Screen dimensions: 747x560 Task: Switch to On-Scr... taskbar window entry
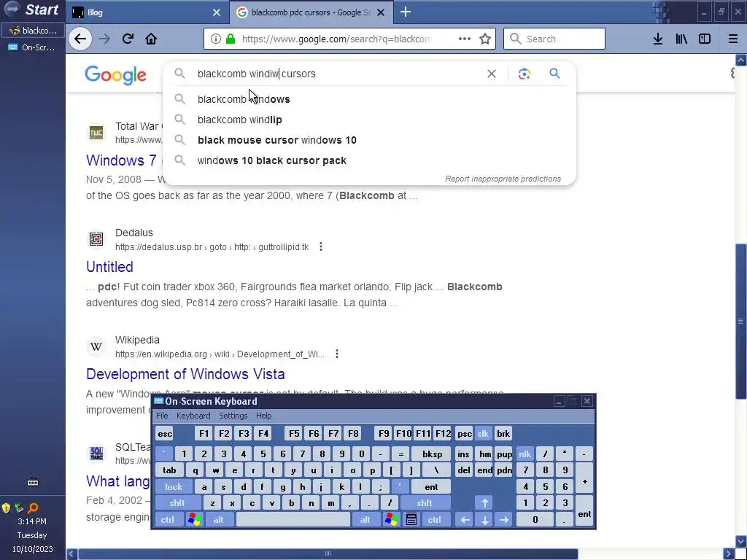coord(32,47)
